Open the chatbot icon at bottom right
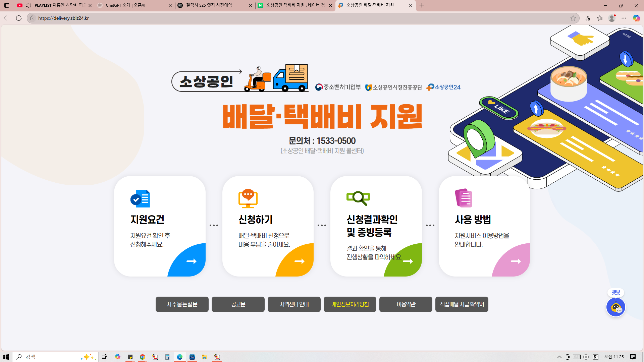Screen dimensions: 644x362 point(615,307)
